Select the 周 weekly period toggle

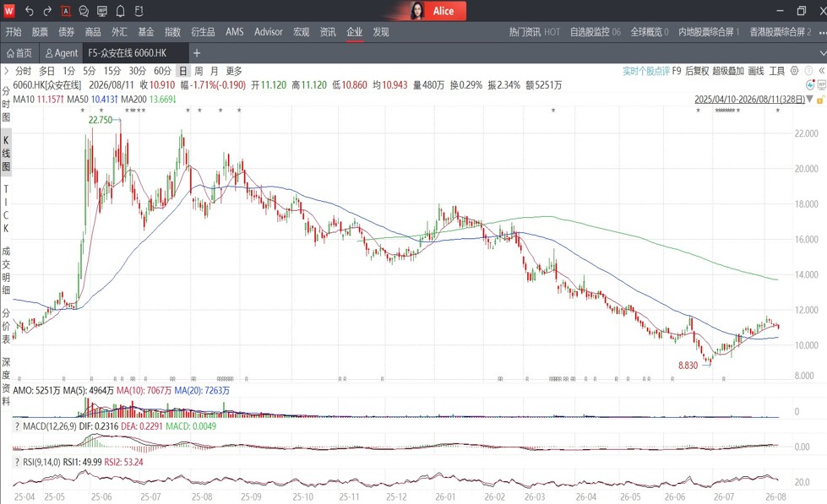199,71
